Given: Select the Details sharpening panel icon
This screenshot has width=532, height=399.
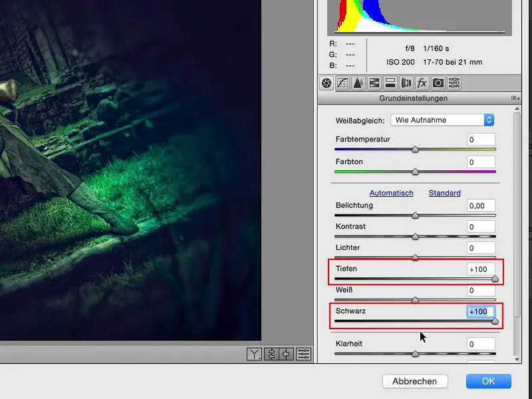Looking at the screenshot, I should pos(358,82).
